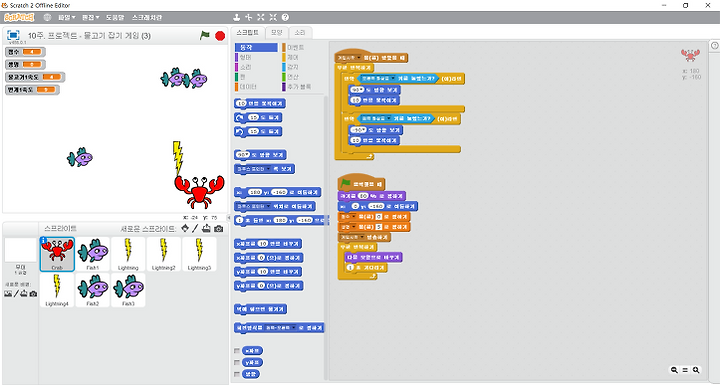Choose a new backdrop from library icon
Screen dimensions: 720x385
(8, 294)
